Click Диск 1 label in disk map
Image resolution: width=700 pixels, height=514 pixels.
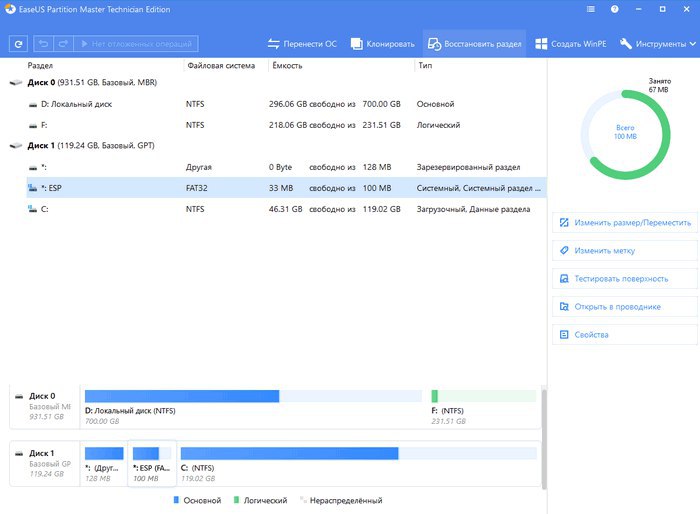pyautogui.click(x=42, y=453)
